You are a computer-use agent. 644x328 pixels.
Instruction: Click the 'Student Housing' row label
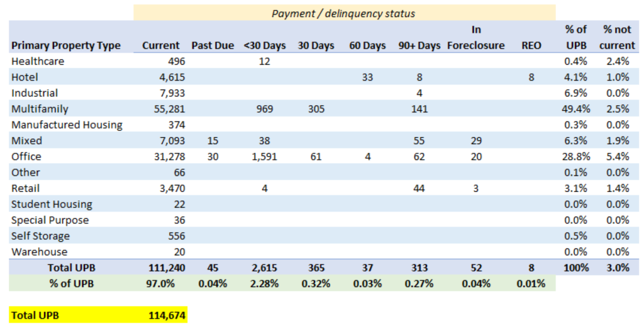(x=52, y=204)
